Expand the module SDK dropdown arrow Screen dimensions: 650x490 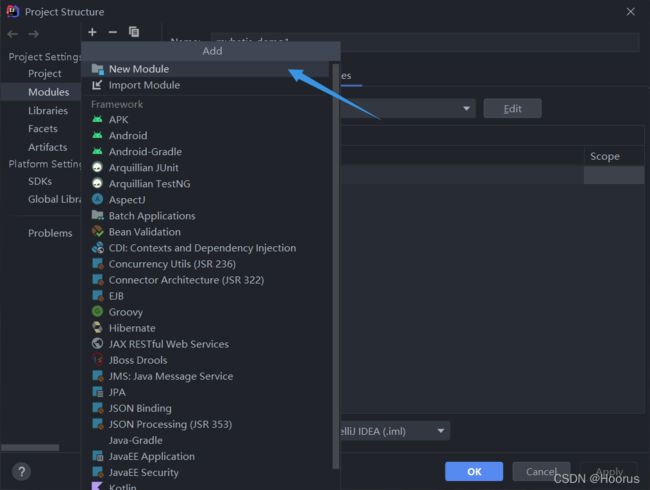(466, 109)
